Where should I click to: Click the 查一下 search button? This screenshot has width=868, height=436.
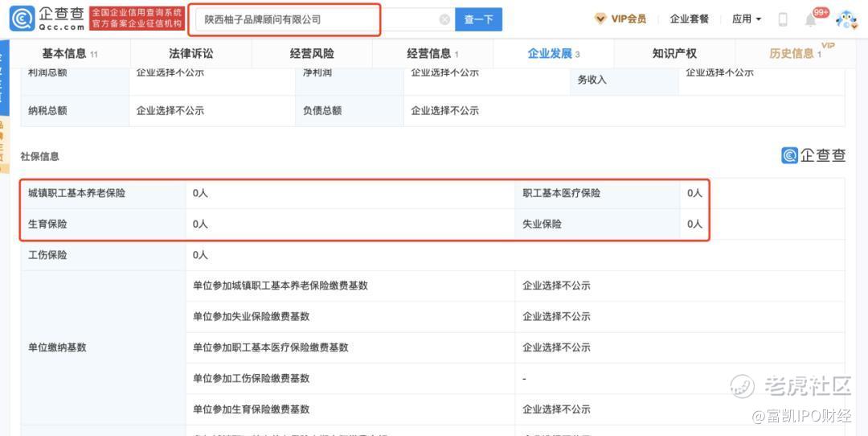click(x=478, y=19)
